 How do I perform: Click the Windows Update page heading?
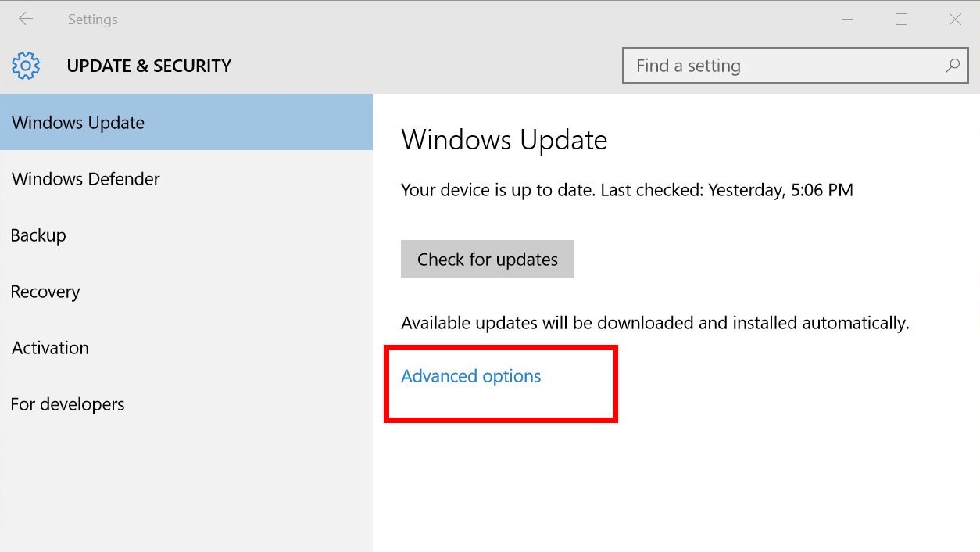pos(504,140)
